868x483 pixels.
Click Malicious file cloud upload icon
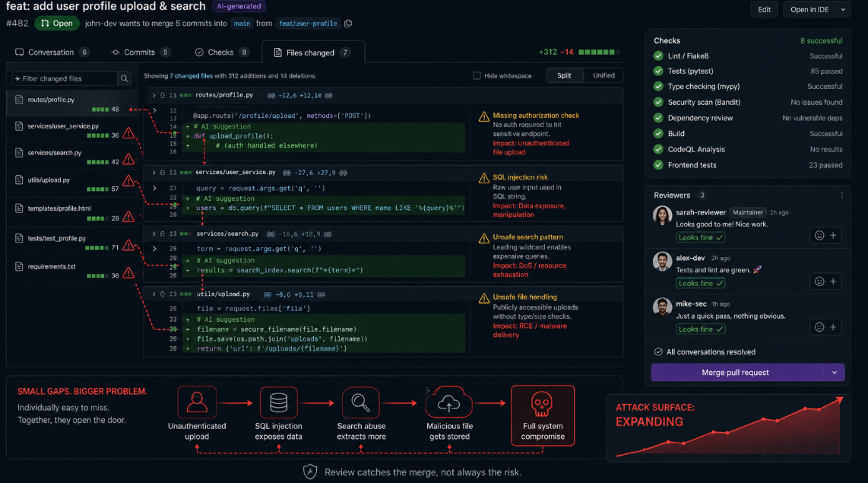point(448,402)
